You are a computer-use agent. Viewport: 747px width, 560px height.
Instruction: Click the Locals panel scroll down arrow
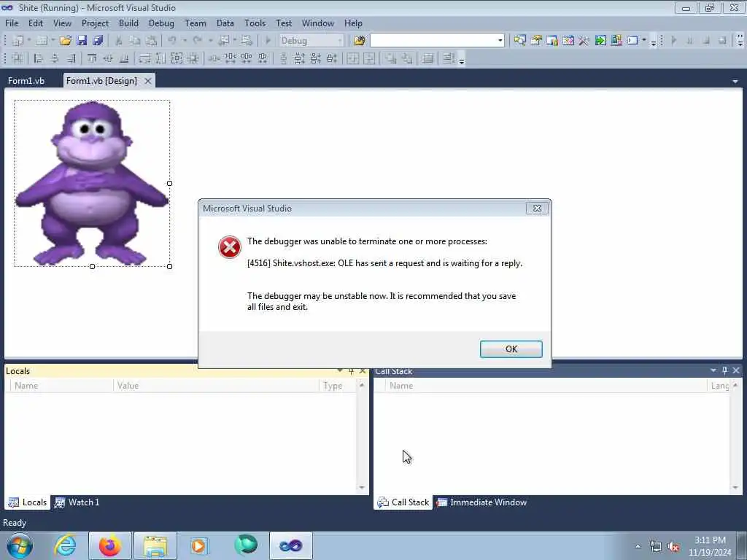click(362, 488)
